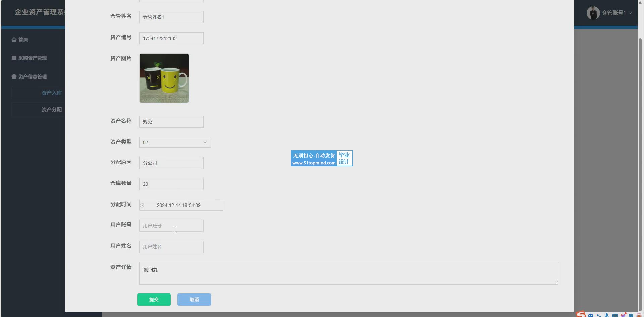Click the mug asset image thumbnail
Image resolution: width=644 pixels, height=317 pixels.
pos(164,78)
